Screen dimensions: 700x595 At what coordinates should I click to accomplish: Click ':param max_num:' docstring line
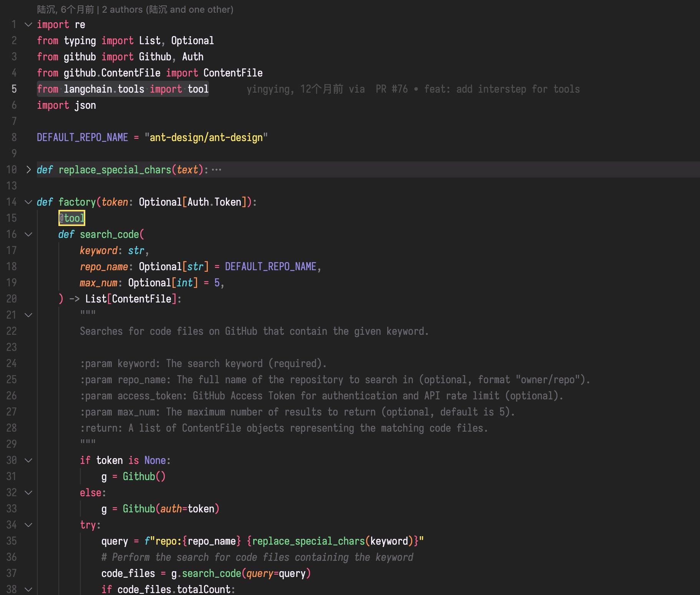click(x=297, y=412)
